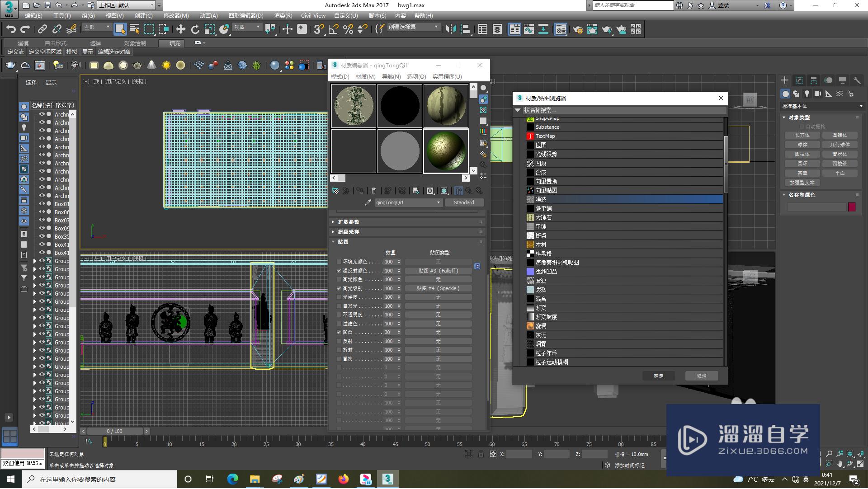Open Render Setup teapot icon

577,29
